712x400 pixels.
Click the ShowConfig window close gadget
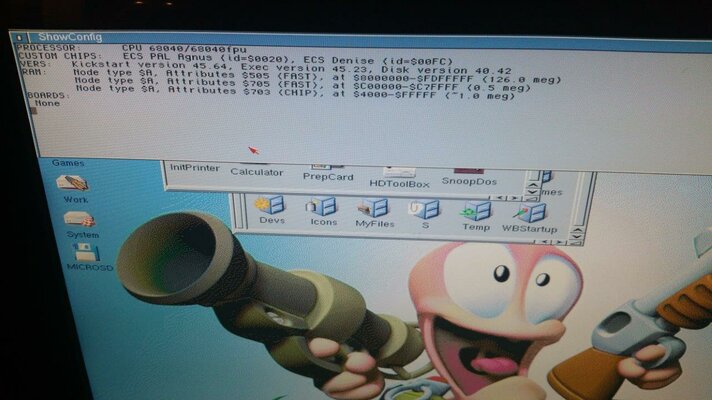(17, 37)
